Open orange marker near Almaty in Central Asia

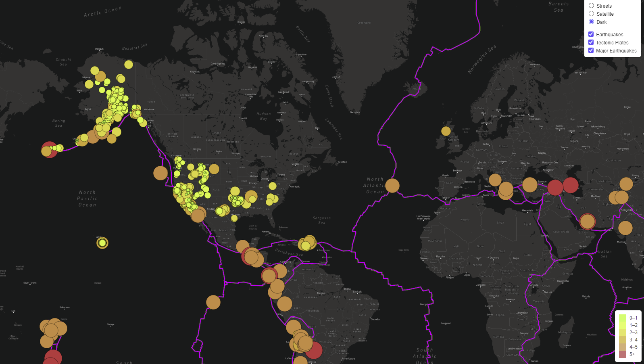[626, 184]
